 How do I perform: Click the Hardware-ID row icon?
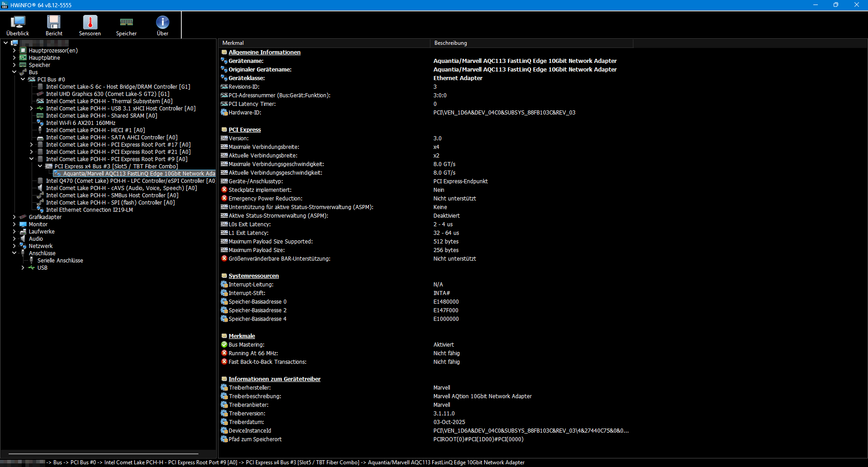(x=224, y=112)
